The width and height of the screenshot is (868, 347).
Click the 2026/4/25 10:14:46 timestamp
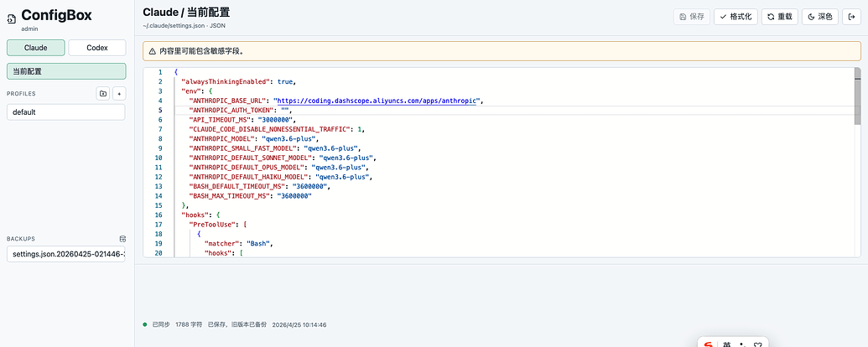click(299, 325)
